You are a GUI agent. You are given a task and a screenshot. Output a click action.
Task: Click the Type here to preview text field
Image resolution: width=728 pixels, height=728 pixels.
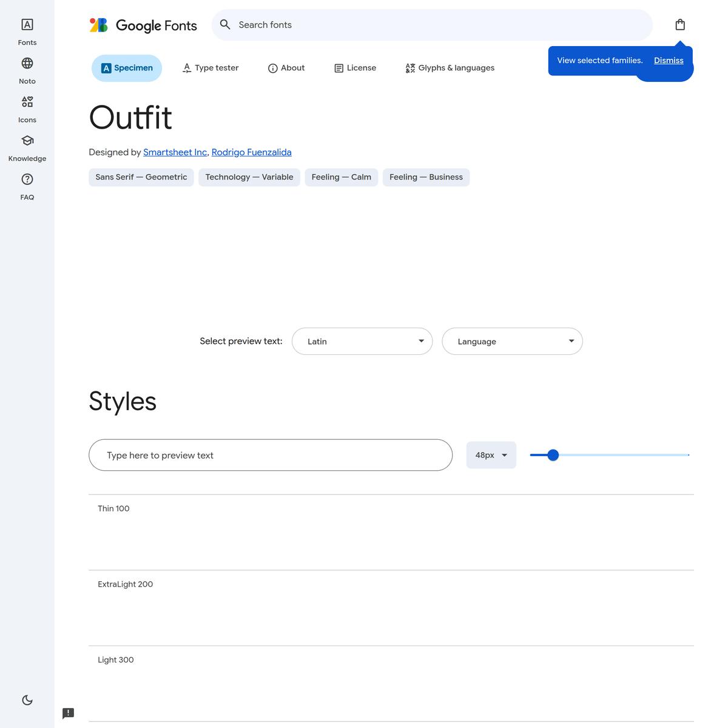tap(271, 455)
